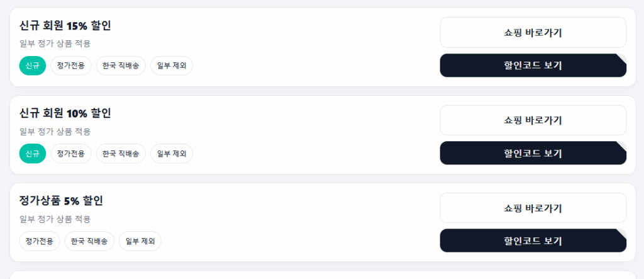This screenshot has width=644, height=279.
Task: Open the 신규 회원 15% 할인 title
Action: (65, 26)
